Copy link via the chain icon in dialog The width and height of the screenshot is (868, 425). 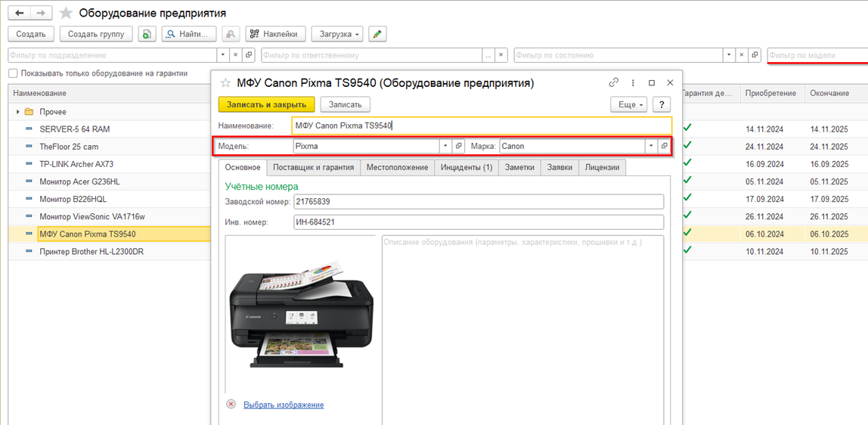tap(613, 83)
